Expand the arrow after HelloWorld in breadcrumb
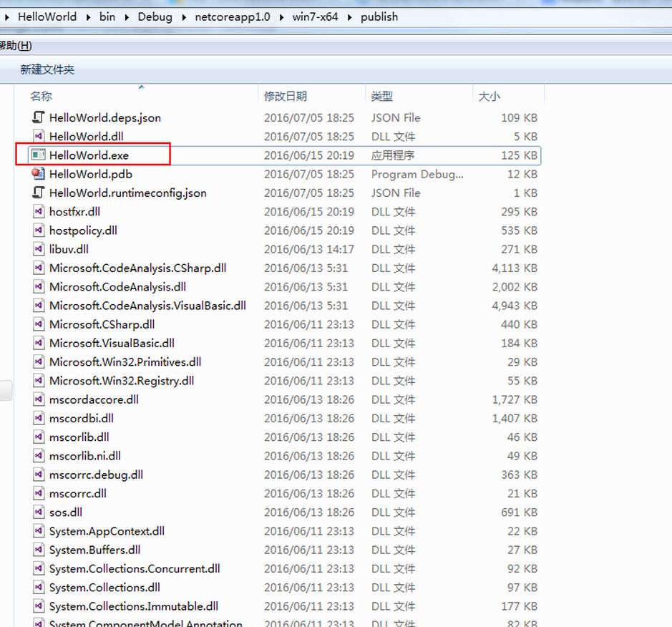 tap(88, 17)
